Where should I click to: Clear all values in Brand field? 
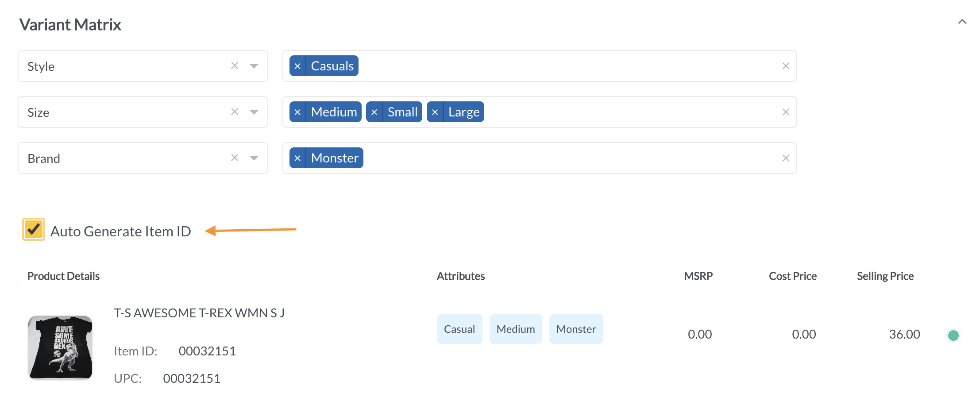pyautogui.click(x=786, y=158)
